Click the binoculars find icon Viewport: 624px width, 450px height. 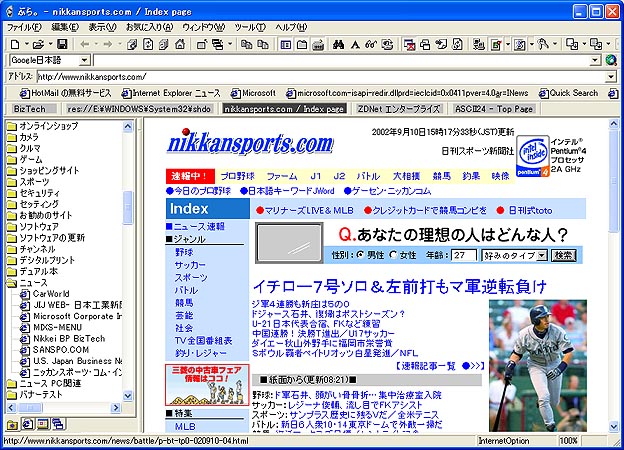338,45
